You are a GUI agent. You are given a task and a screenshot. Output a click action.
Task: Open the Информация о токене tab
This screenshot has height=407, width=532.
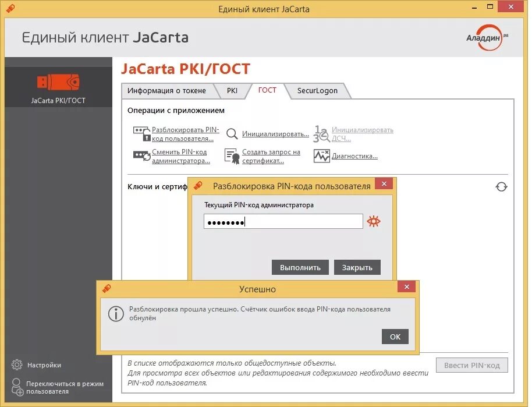coord(166,91)
